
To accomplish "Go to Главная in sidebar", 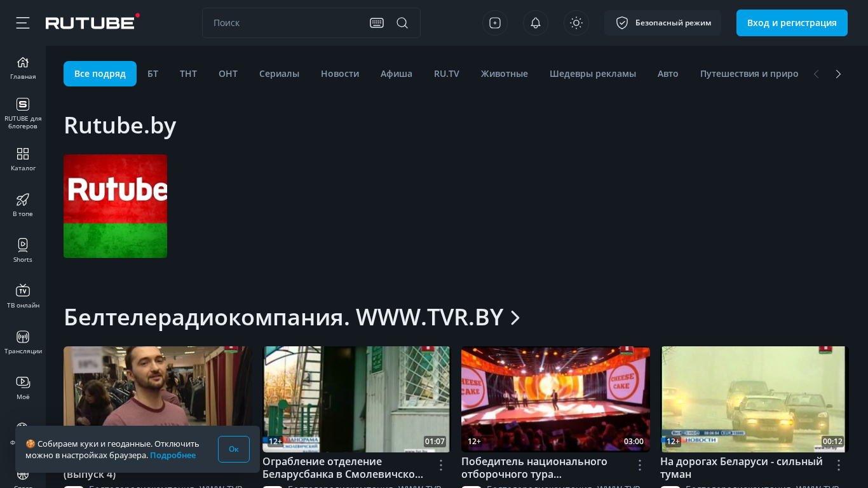I will pos(23,68).
